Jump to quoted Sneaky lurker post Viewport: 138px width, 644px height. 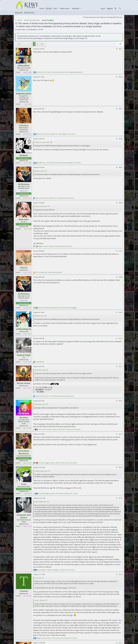49,207
